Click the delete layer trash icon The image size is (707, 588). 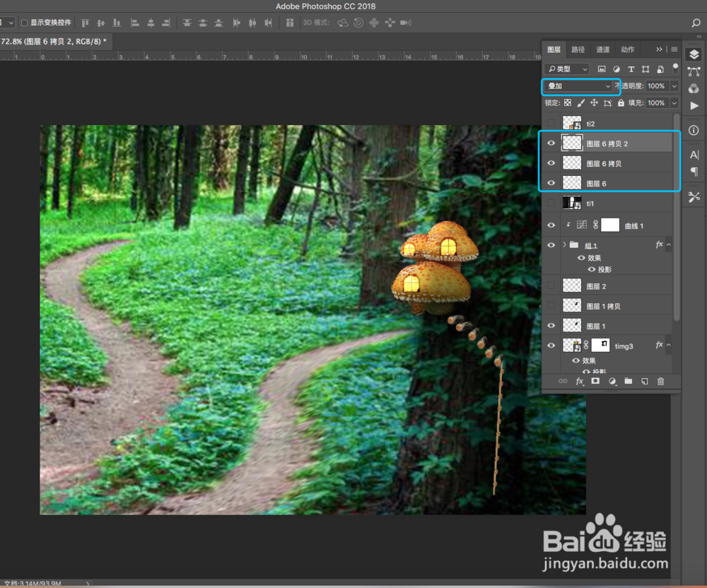pyautogui.click(x=660, y=381)
